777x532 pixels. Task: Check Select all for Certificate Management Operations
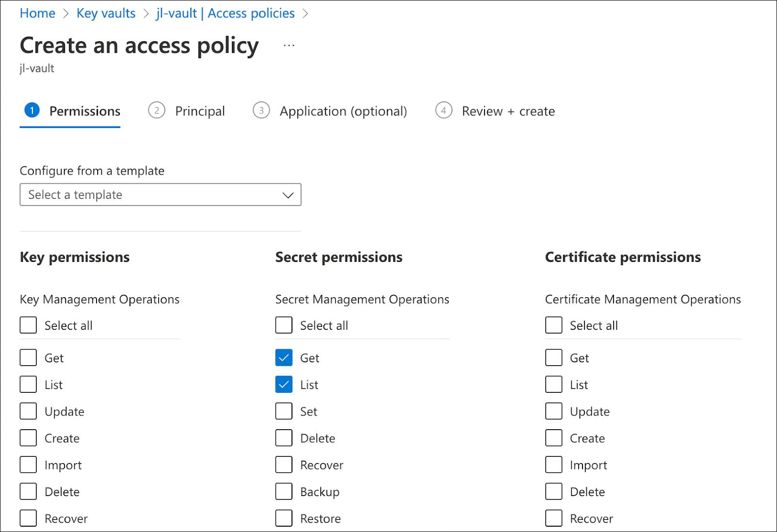coord(553,325)
